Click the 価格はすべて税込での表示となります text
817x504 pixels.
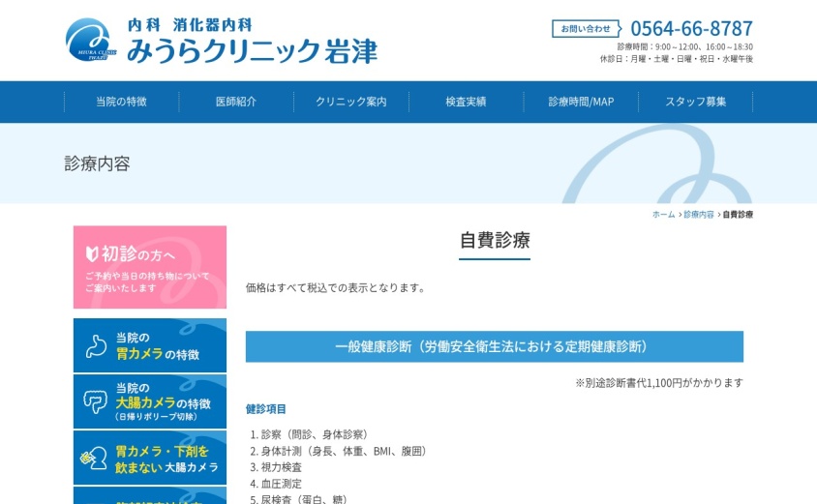(x=335, y=288)
